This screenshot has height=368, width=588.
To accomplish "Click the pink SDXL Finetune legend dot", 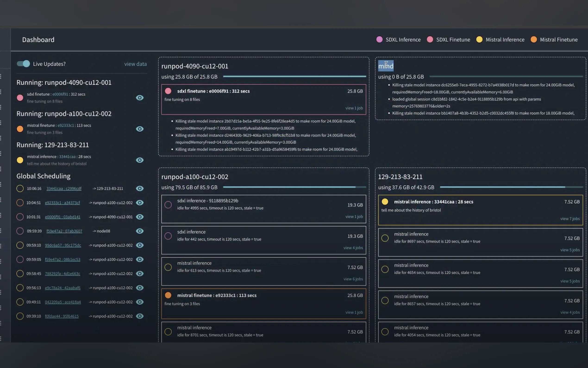I will point(430,39).
